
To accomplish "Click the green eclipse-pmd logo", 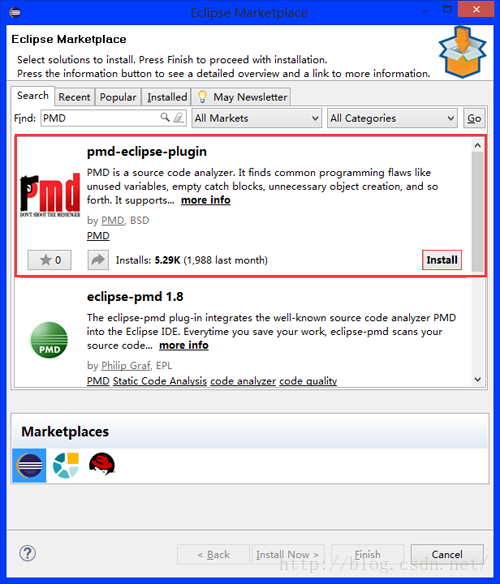I will click(49, 340).
